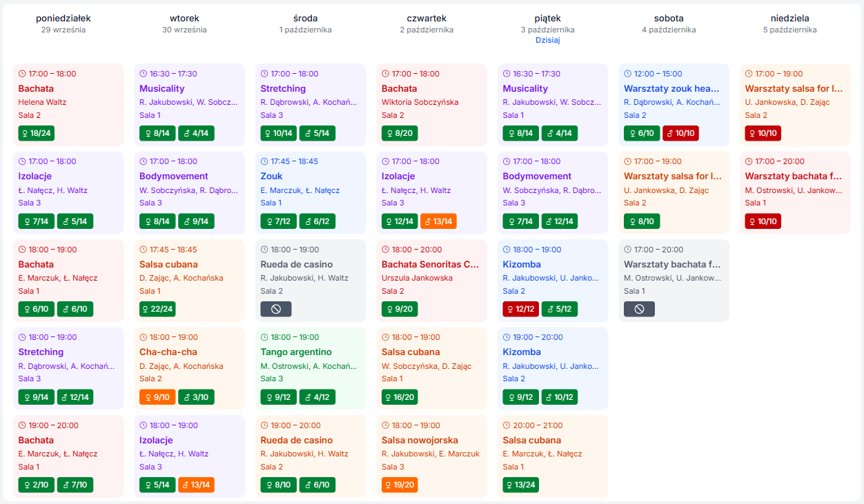Click the clock icon beside 12:00 – 15:00
864x504 pixels.
pos(628,74)
